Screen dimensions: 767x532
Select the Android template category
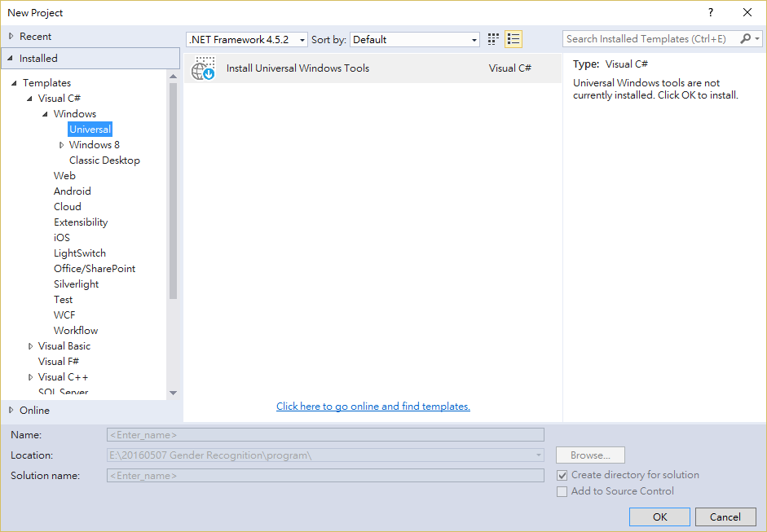click(x=73, y=191)
